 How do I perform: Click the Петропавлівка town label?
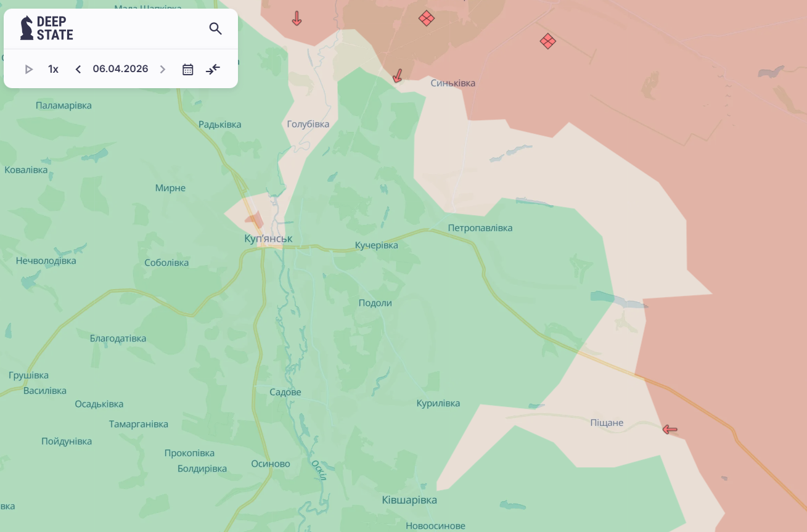480,228
